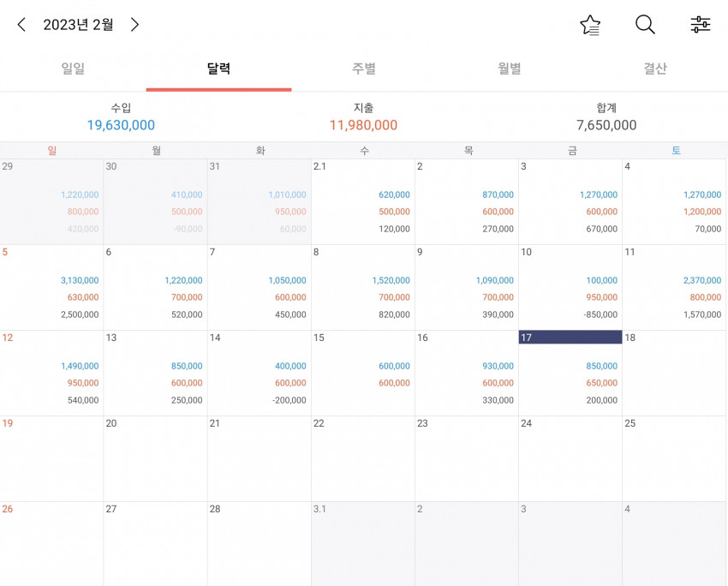728x586 pixels.
Task: Open January 29 cell with 1,220,000
Action: click(x=51, y=202)
